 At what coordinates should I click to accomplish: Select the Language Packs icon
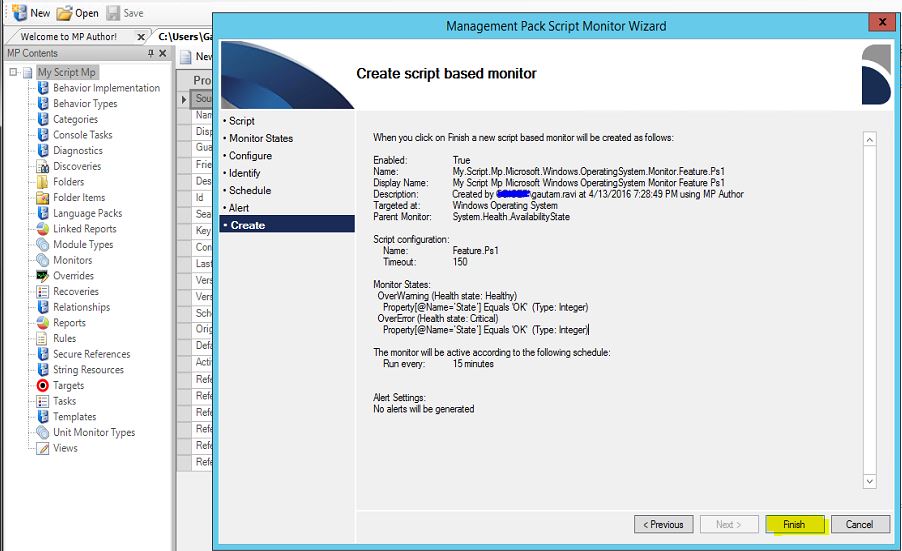[43, 213]
